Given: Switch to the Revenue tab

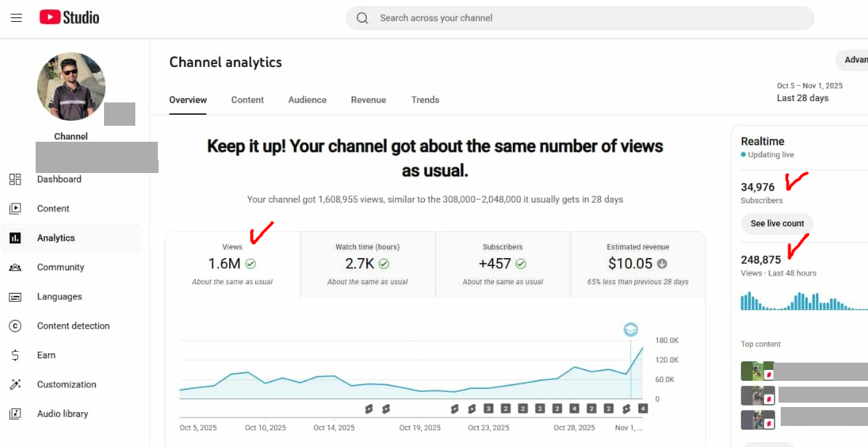Looking at the screenshot, I should (368, 100).
